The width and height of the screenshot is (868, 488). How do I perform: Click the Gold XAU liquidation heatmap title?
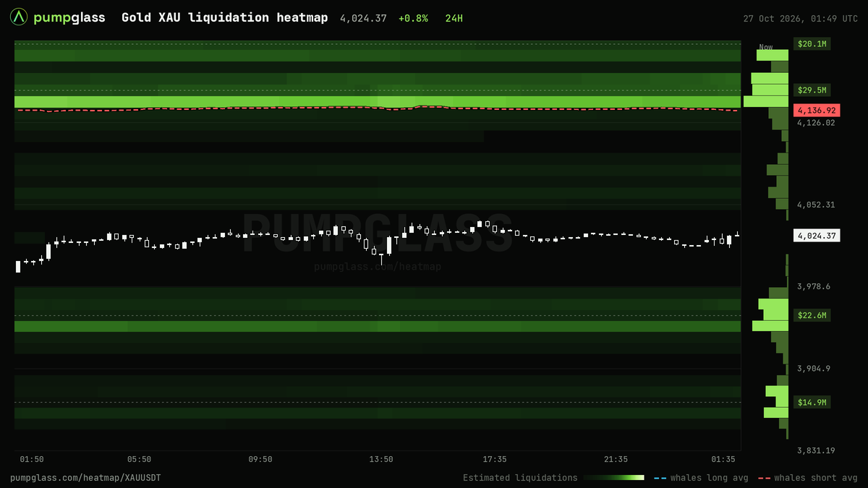coord(224,17)
